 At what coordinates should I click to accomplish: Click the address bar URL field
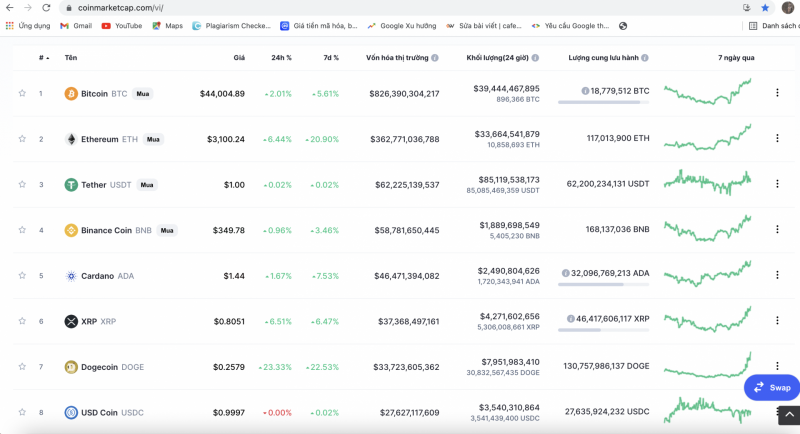398,8
